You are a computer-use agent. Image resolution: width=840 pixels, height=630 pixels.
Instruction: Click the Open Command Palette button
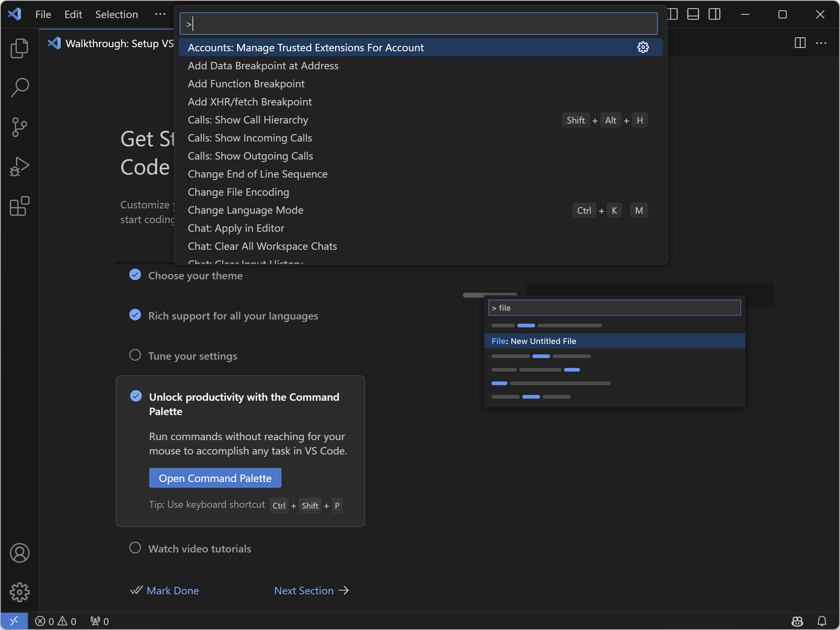pyautogui.click(x=215, y=478)
